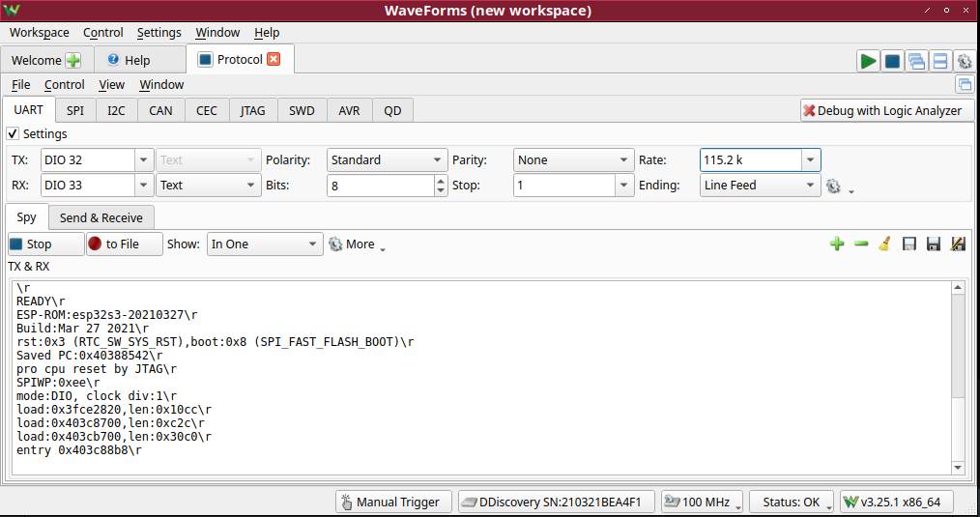Image resolution: width=980 pixels, height=517 pixels.
Task: Click the log line 'entry 0x403c88b8\r'
Action: click(x=79, y=450)
